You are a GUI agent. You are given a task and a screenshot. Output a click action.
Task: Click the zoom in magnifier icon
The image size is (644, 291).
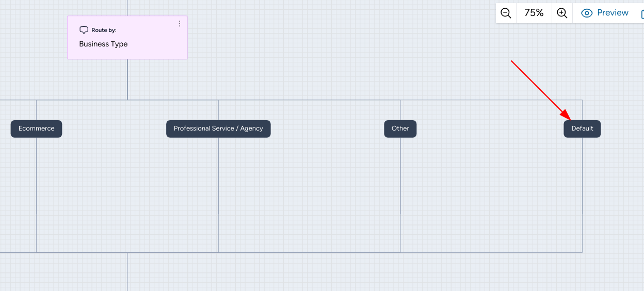tap(562, 13)
